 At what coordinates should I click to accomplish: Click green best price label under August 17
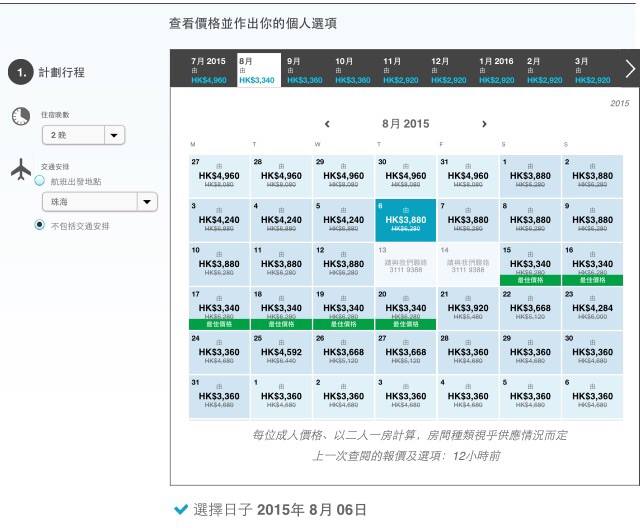(218, 324)
